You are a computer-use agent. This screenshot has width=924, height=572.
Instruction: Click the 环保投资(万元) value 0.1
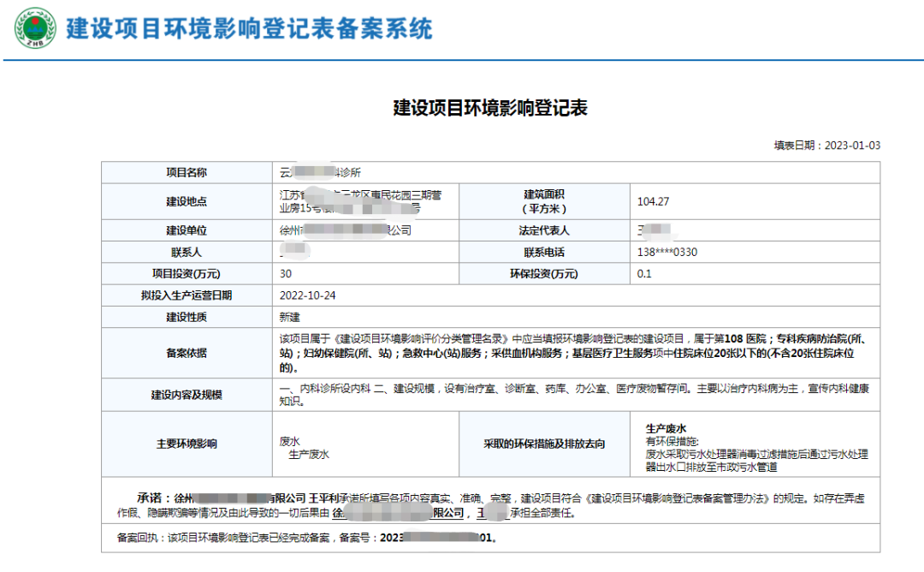(x=644, y=274)
